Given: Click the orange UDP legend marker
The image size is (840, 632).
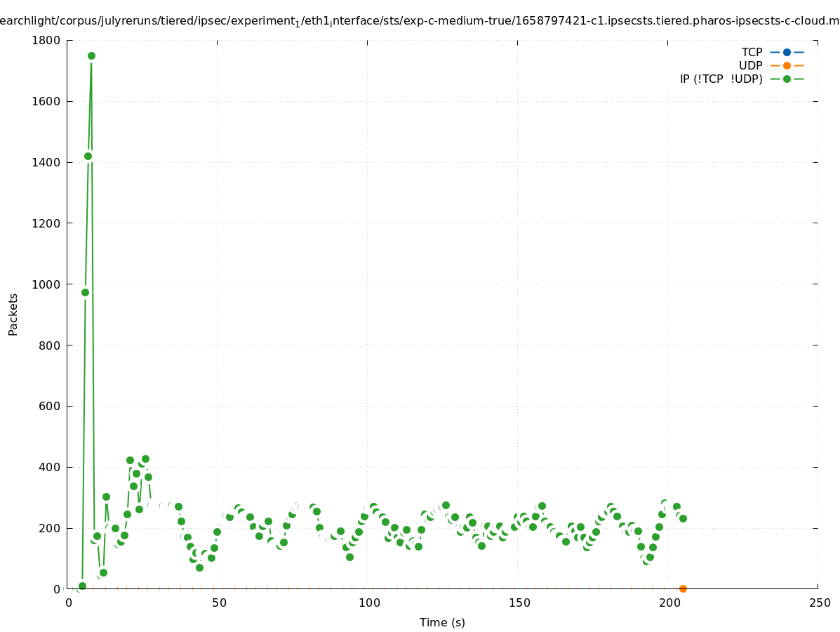Looking at the screenshot, I should (x=787, y=65).
